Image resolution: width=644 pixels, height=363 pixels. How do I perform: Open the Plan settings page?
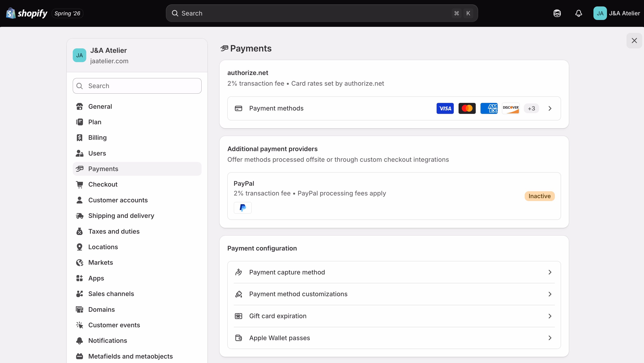click(137, 122)
